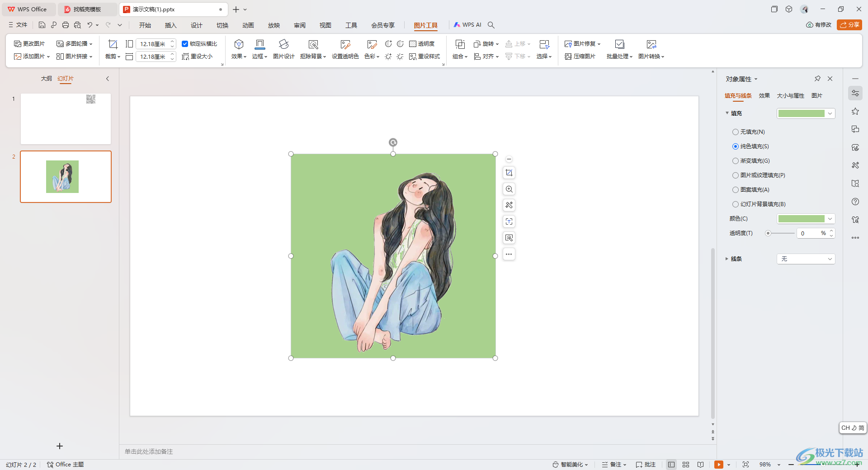The width and height of the screenshot is (868, 470).
Task: Toggle normal view button in status bar
Action: coord(671,465)
